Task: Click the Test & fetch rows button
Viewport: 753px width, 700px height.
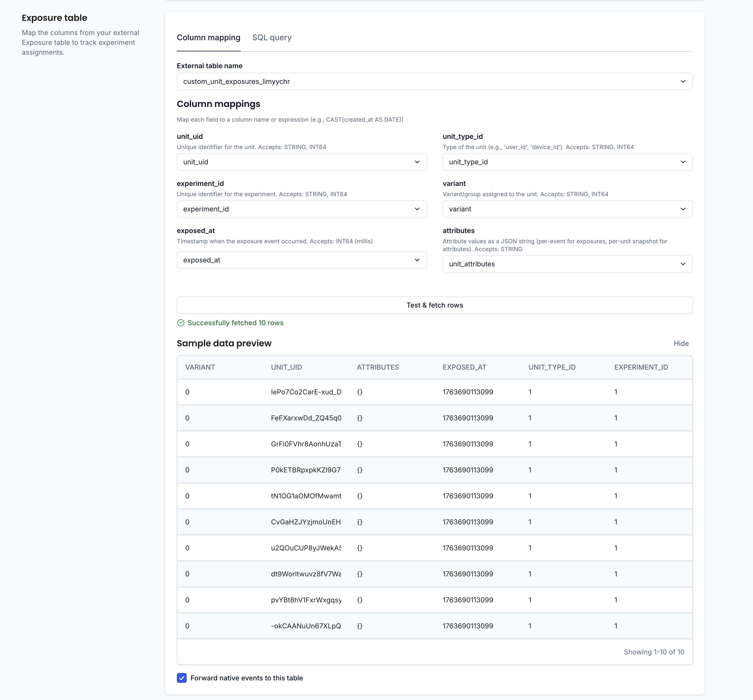Action: click(x=434, y=305)
